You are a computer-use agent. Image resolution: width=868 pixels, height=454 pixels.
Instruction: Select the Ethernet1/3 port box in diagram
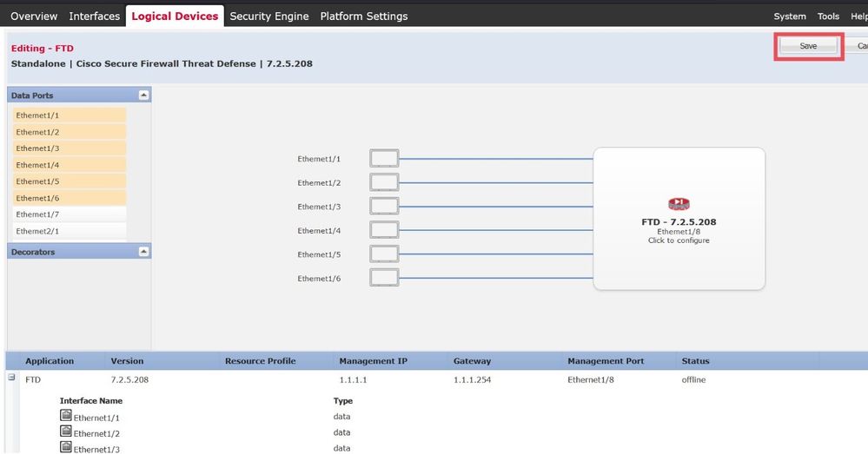pos(384,207)
